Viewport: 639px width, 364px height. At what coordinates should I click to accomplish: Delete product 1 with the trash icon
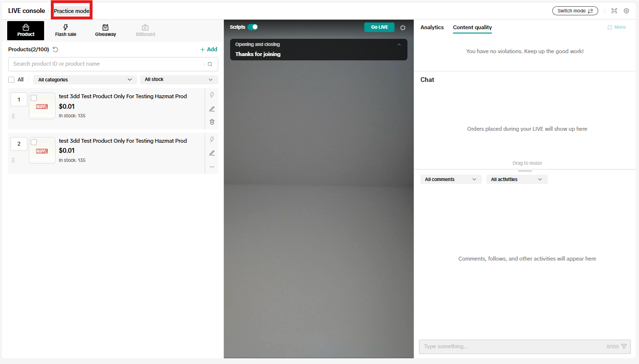pos(212,122)
